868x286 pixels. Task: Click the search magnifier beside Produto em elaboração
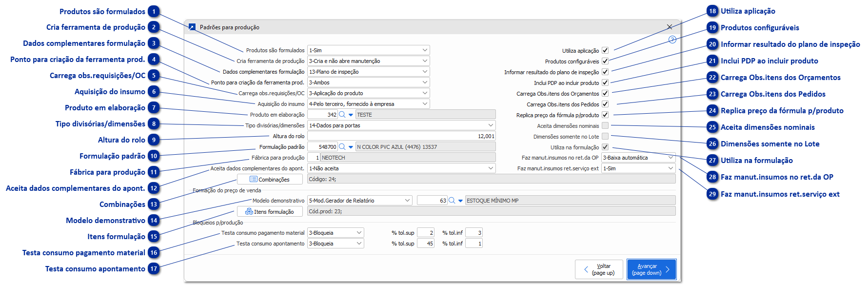(x=342, y=115)
